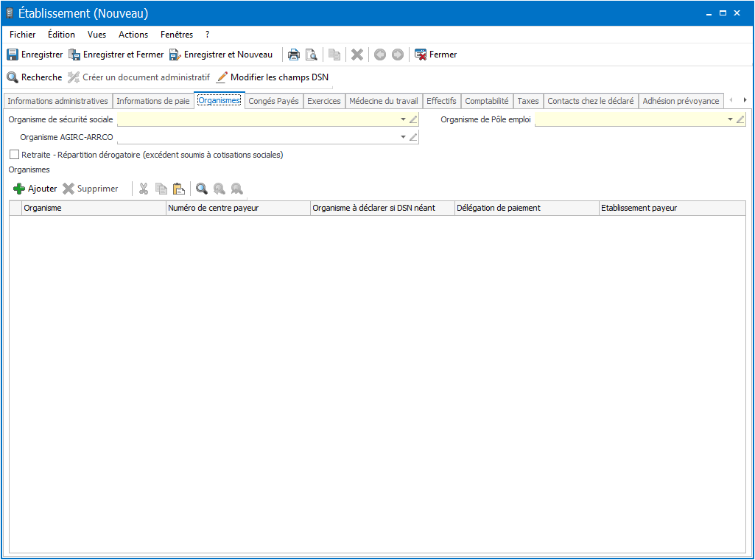Click Enregistrer et Nouveau
755x560 pixels.
click(x=220, y=55)
